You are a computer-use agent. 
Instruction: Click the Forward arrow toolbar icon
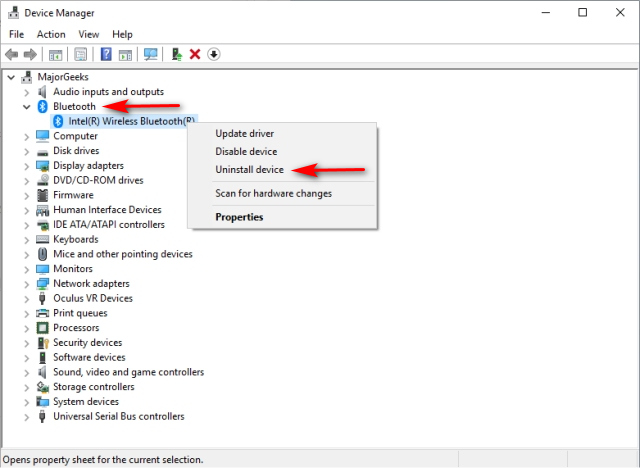pyautogui.click(x=31, y=54)
